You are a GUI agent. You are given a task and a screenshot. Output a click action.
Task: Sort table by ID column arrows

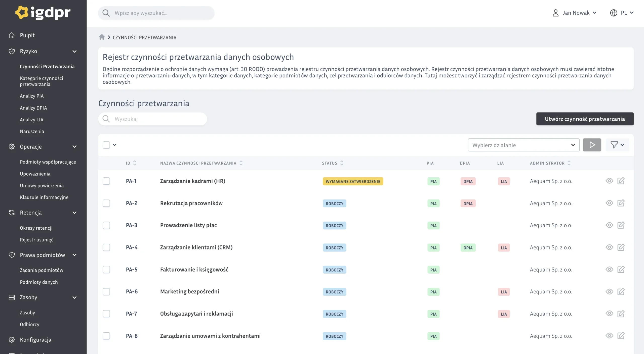[x=135, y=163]
